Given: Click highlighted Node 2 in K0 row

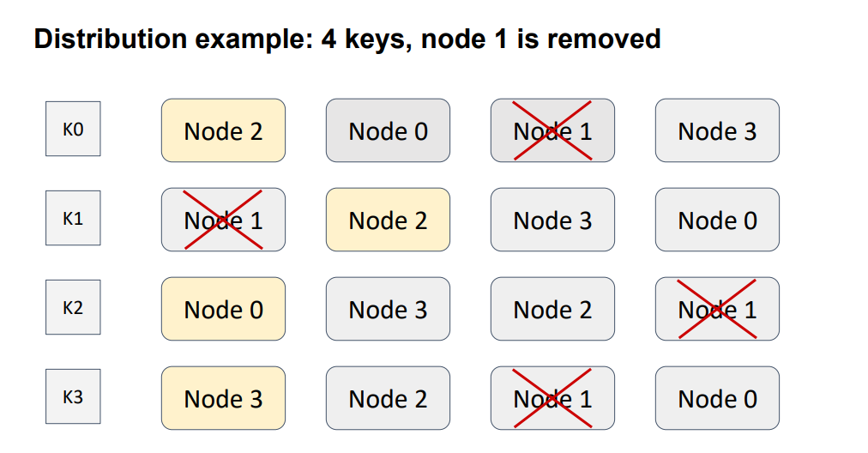Looking at the screenshot, I should pyautogui.click(x=223, y=130).
